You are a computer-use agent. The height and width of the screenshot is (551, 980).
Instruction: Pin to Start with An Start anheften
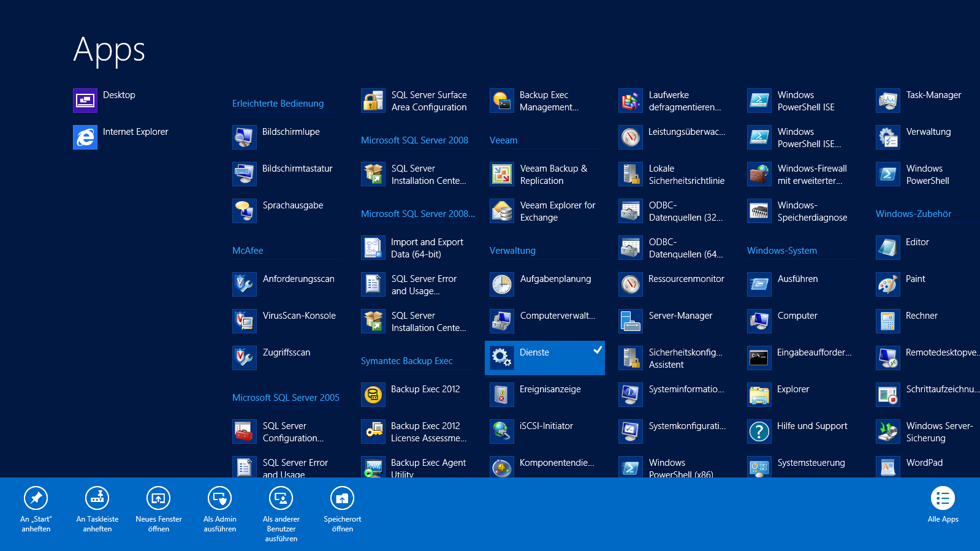pos(36,510)
